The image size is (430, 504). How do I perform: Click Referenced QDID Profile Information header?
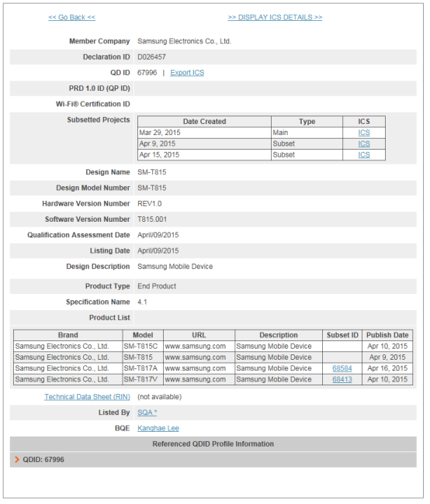[x=213, y=444]
